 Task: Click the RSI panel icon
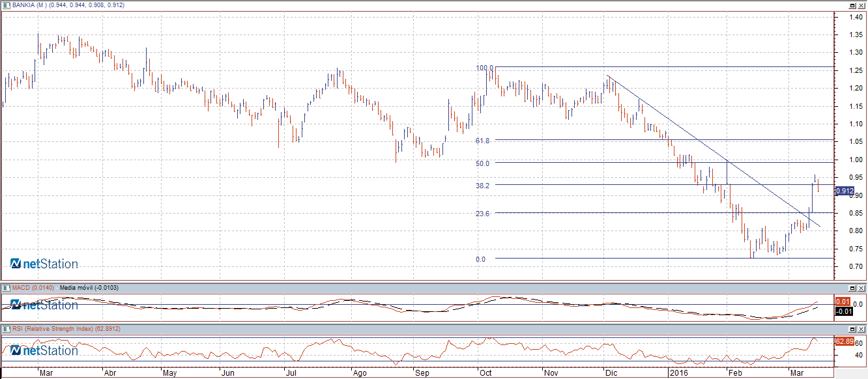(6, 329)
